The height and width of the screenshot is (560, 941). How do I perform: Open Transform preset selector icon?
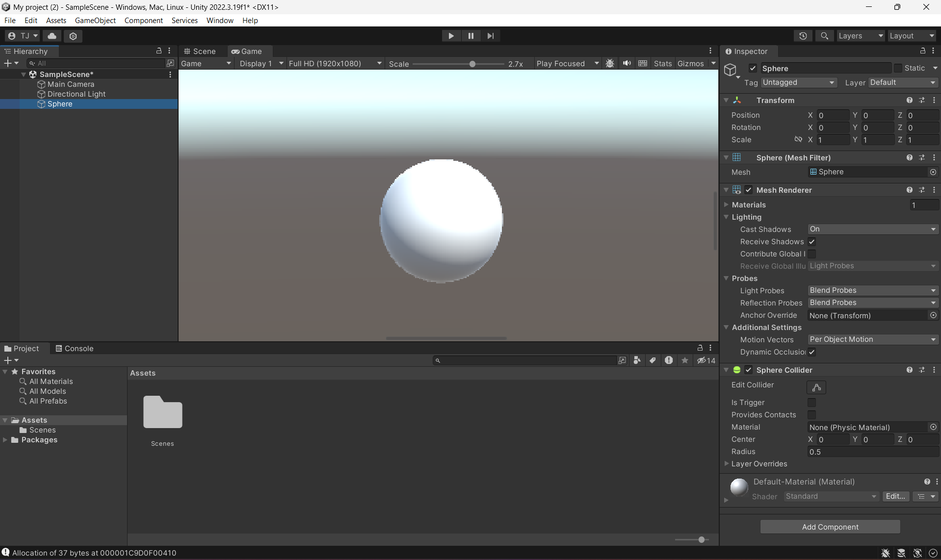pyautogui.click(x=922, y=100)
